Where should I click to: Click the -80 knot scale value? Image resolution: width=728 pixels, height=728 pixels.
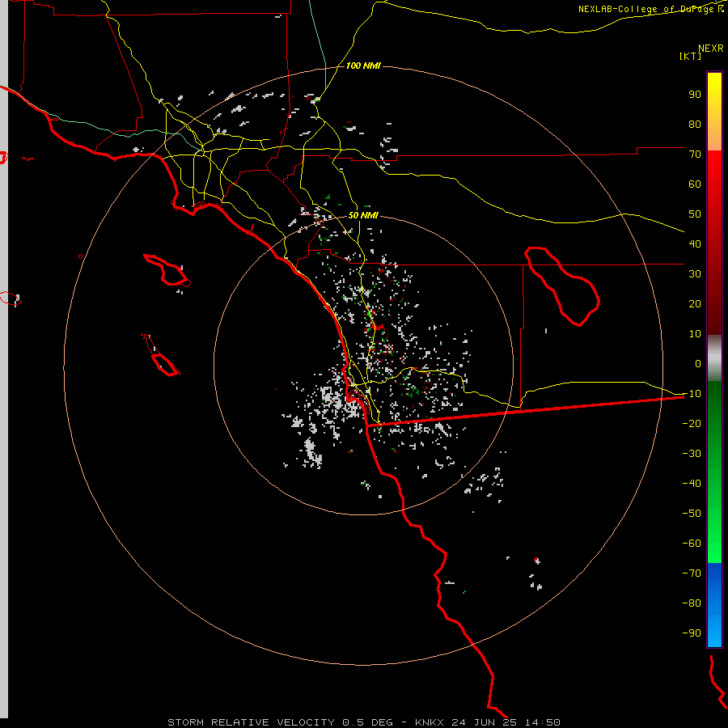(x=692, y=603)
